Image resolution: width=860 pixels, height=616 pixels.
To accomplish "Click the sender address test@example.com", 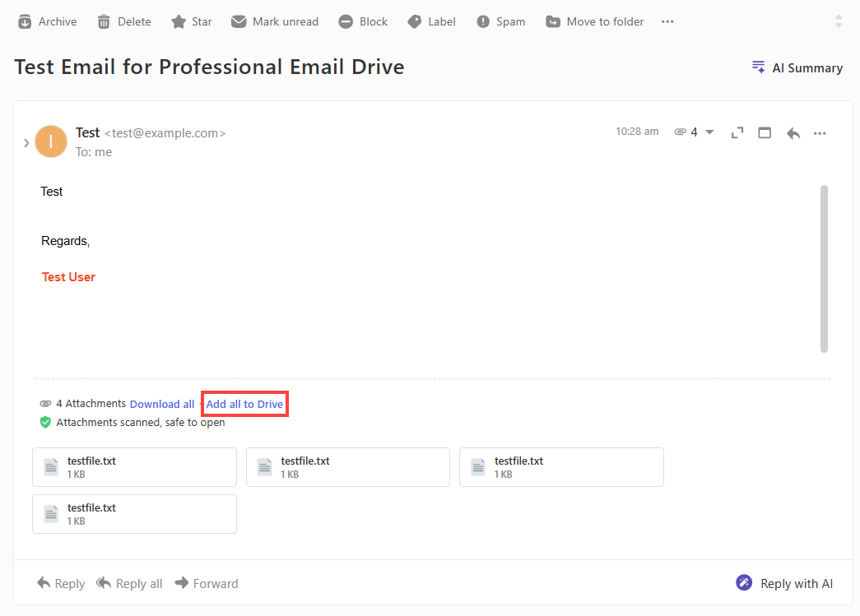I will click(165, 133).
